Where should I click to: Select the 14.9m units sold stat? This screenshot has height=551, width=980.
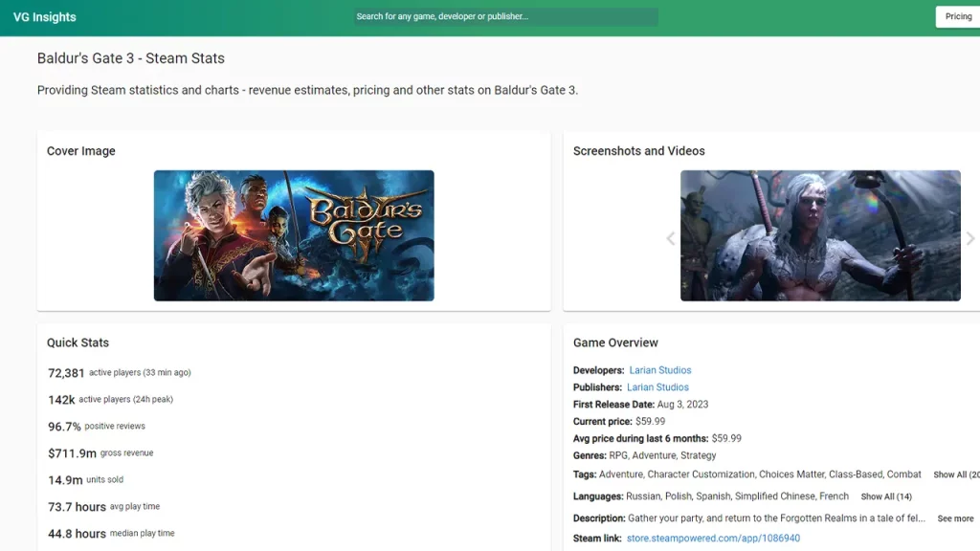point(85,480)
